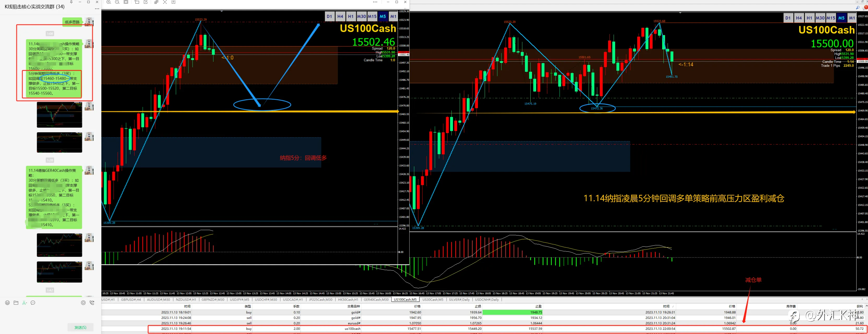868x334 pixels.
Task: Sort trade history by the 手数 column header
Action: tap(296, 306)
